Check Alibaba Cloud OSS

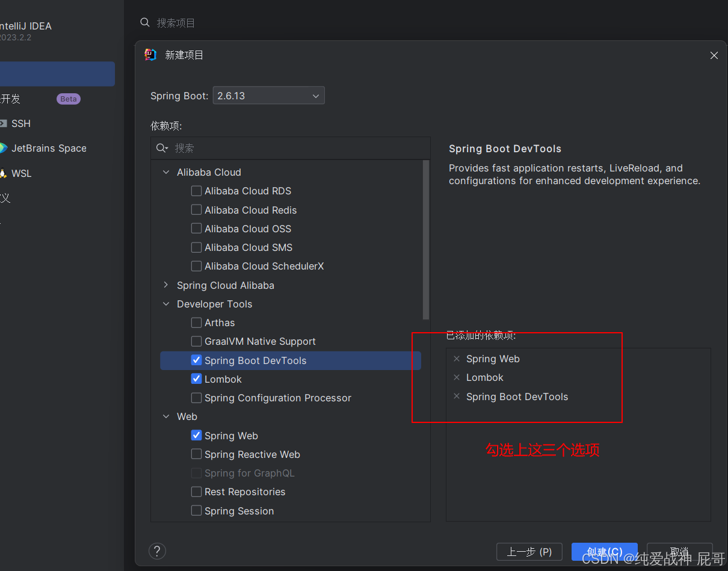196,229
